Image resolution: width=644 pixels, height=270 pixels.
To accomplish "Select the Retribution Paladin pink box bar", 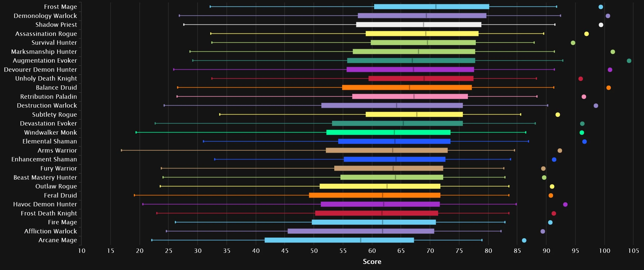I will tap(410, 97).
